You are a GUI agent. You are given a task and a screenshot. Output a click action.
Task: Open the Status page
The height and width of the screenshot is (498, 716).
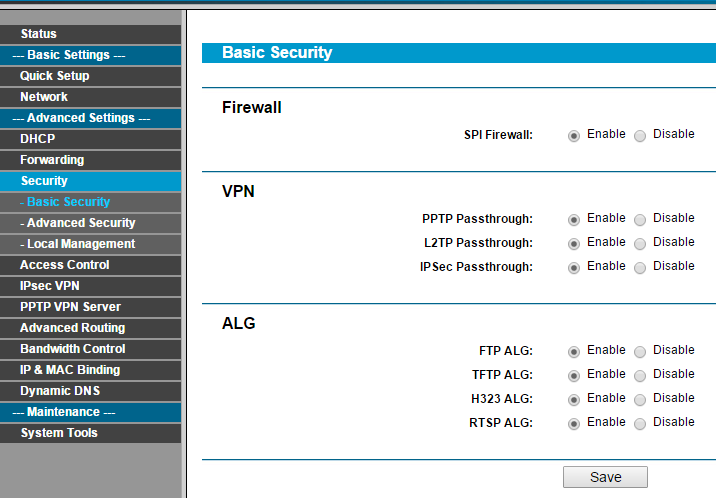(39, 34)
